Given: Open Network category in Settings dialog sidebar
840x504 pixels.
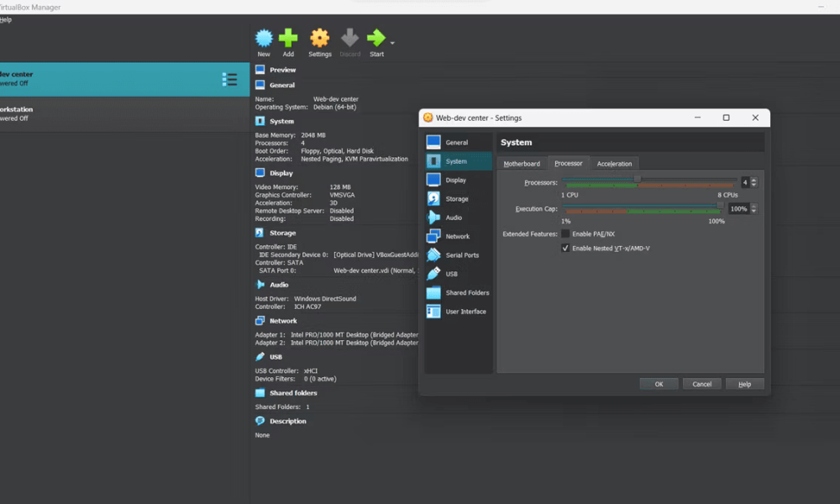Looking at the screenshot, I should (459, 236).
